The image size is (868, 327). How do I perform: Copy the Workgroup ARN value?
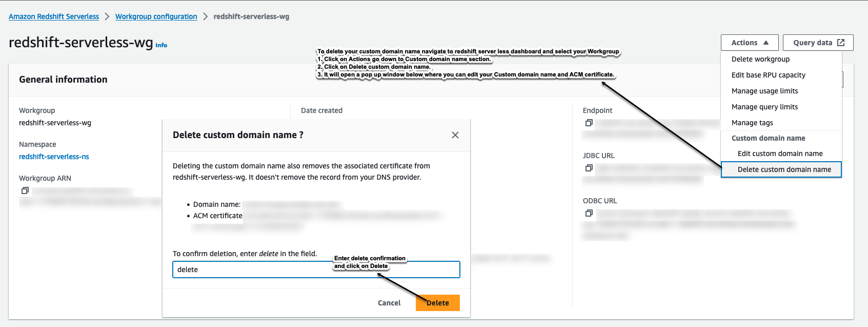[25, 190]
